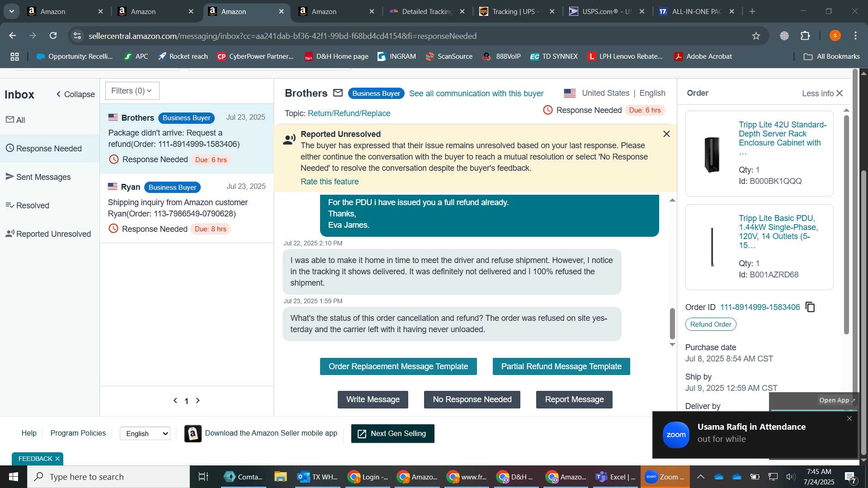Open browser extensions puzzle icon

[805, 36]
